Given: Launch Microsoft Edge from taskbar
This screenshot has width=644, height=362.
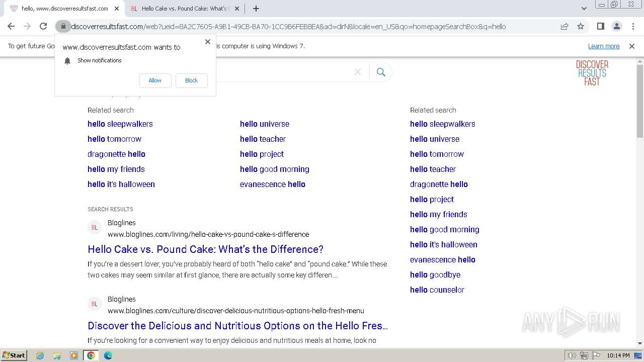Looking at the screenshot, I should pos(108,355).
